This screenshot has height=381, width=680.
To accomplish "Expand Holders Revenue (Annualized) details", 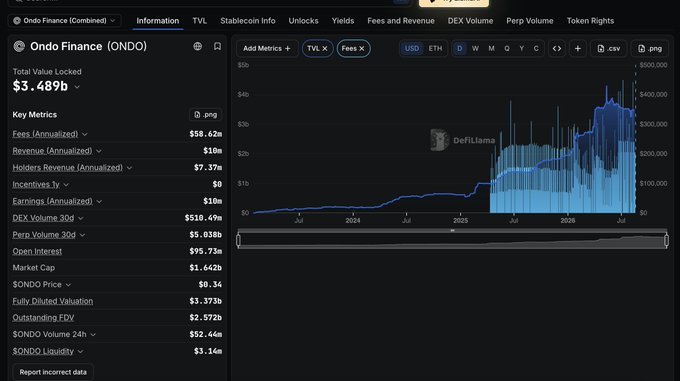I will 129,168.
